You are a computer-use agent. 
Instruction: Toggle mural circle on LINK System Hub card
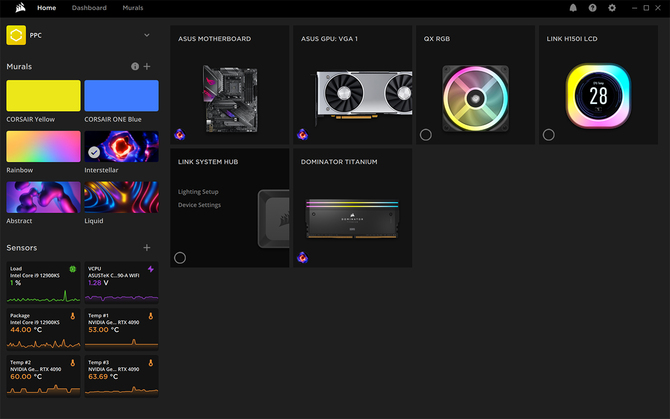pyautogui.click(x=180, y=258)
